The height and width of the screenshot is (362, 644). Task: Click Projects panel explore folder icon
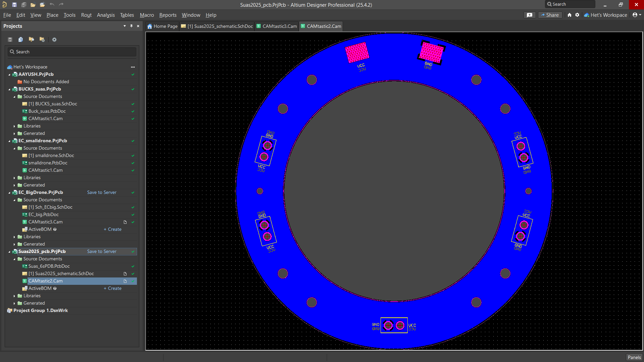pyautogui.click(x=31, y=40)
